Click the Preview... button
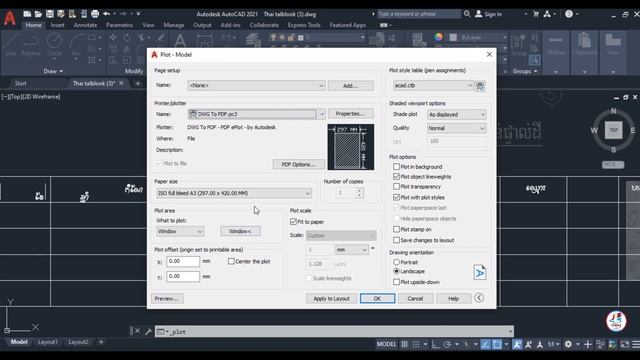The image size is (640, 360). coord(167,298)
